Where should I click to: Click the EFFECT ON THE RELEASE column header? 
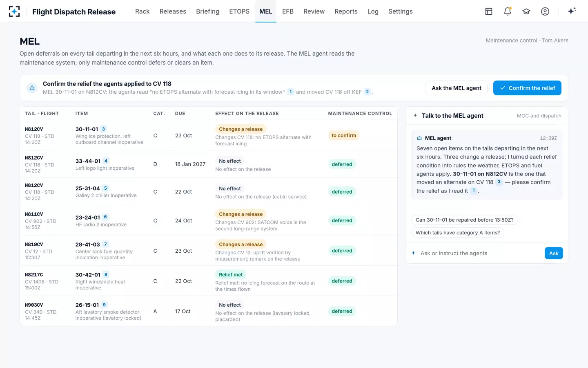[247, 114]
